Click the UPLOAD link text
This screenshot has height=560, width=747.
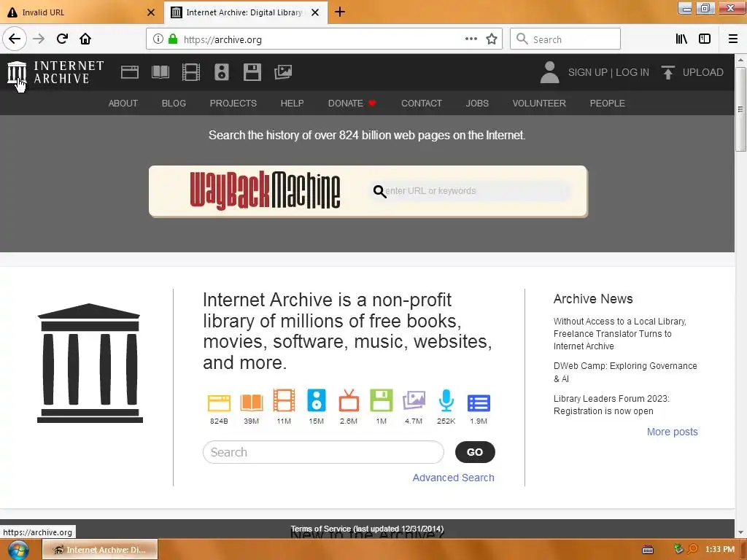(x=703, y=72)
